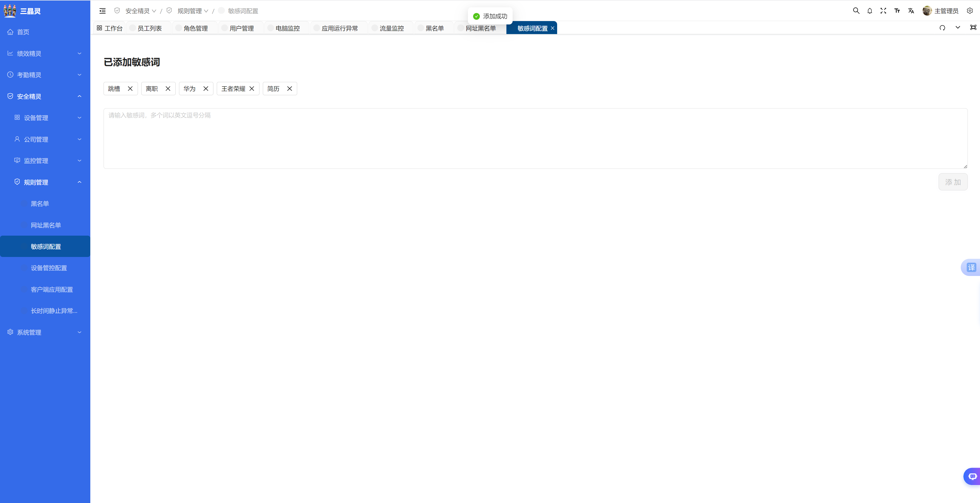
Task: Switch to 角色管理 tab
Action: 195,28
